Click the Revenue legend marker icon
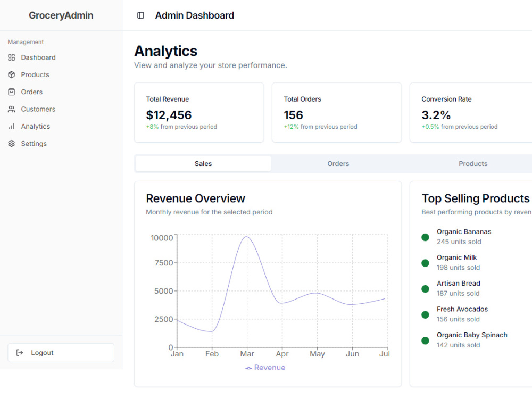The width and height of the screenshot is (532, 399). [248, 368]
